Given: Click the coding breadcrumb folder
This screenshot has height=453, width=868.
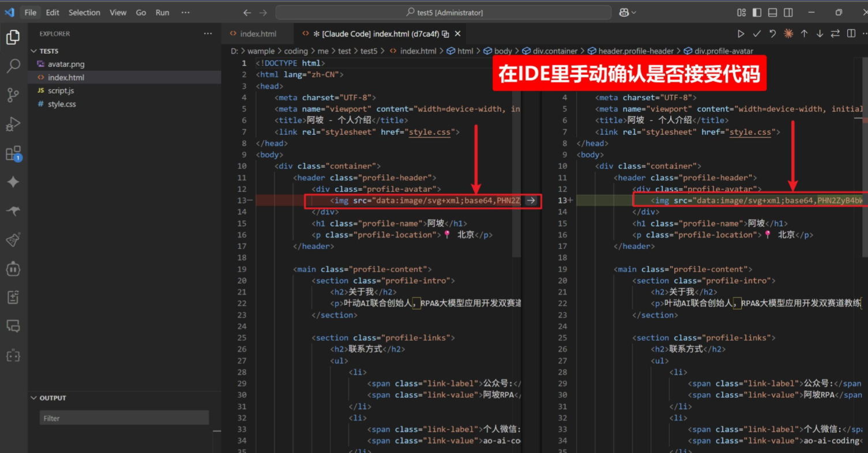Looking at the screenshot, I should tap(296, 51).
